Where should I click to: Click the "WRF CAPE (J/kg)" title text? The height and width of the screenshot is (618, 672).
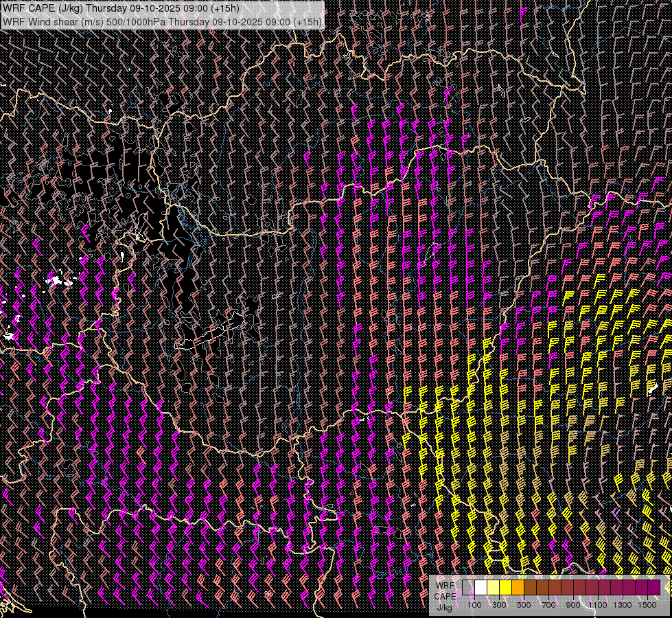(x=43, y=8)
